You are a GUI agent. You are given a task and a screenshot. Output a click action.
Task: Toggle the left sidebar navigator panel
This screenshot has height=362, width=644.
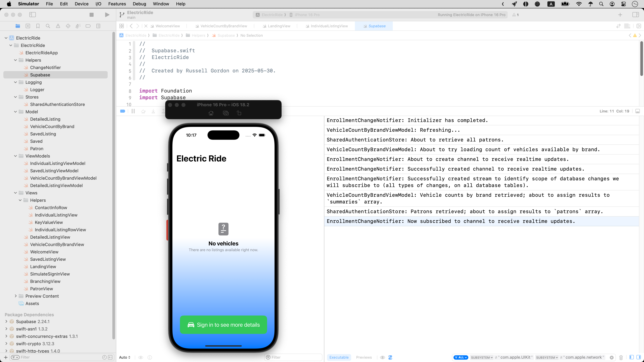tap(33, 15)
